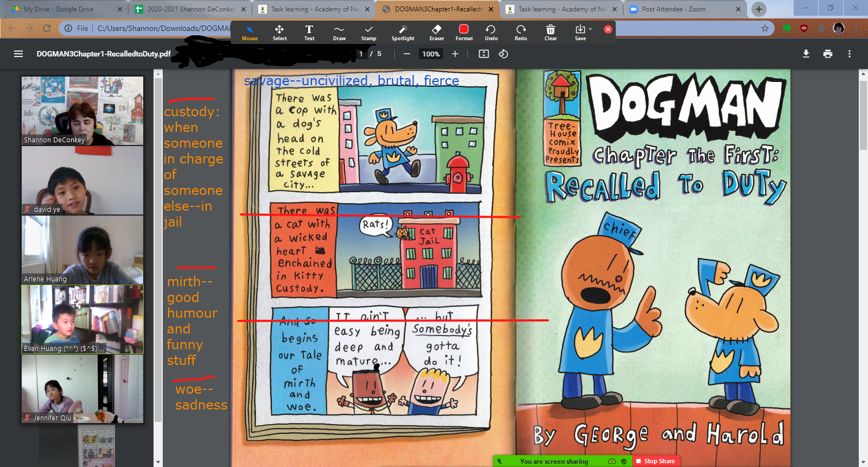
Task: Pick the Draw annotation tool
Action: tap(339, 33)
